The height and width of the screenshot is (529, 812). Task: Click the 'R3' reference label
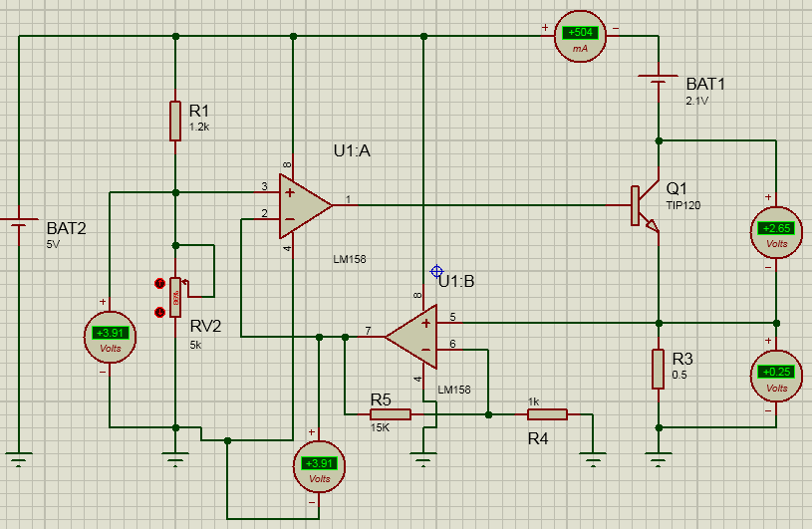pyautogui.click(x=682, y=359)
